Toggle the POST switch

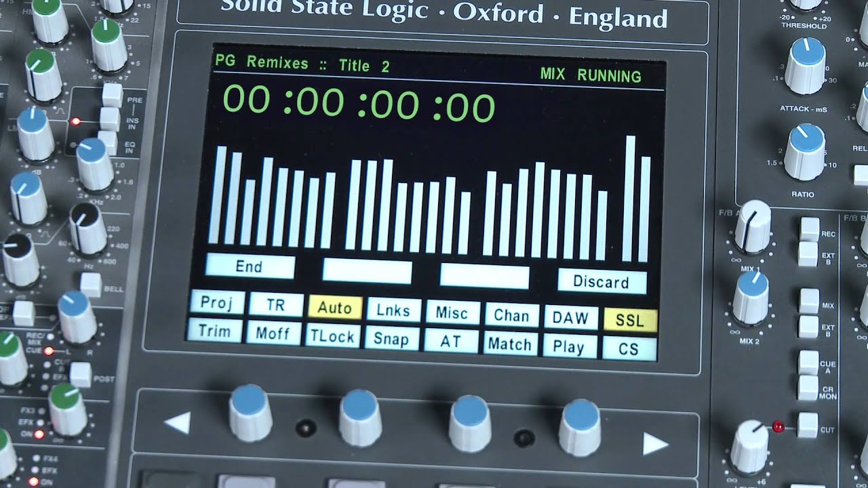81,375
